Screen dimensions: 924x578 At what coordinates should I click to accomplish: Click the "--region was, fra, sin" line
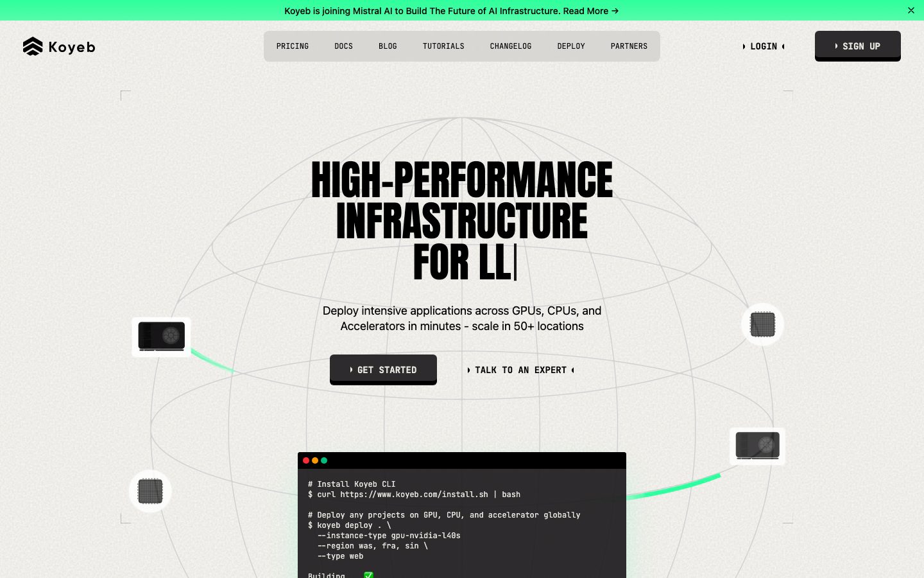[372, 546]
